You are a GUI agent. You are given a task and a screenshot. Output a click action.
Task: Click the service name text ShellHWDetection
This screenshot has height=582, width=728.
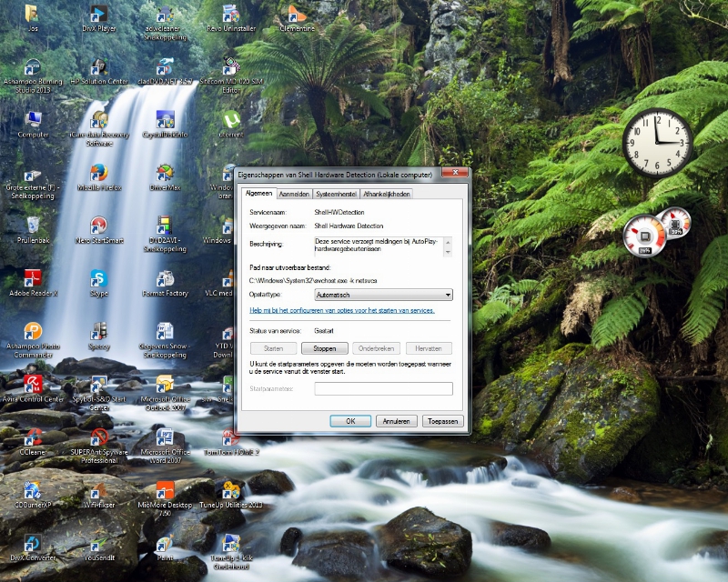tap(339, 212)
